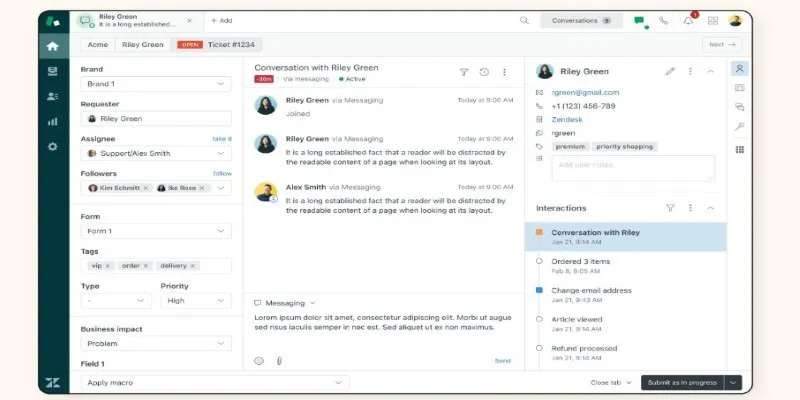Open the user profile avatar in top bar
800x400 pixels.
pos(735,21)
